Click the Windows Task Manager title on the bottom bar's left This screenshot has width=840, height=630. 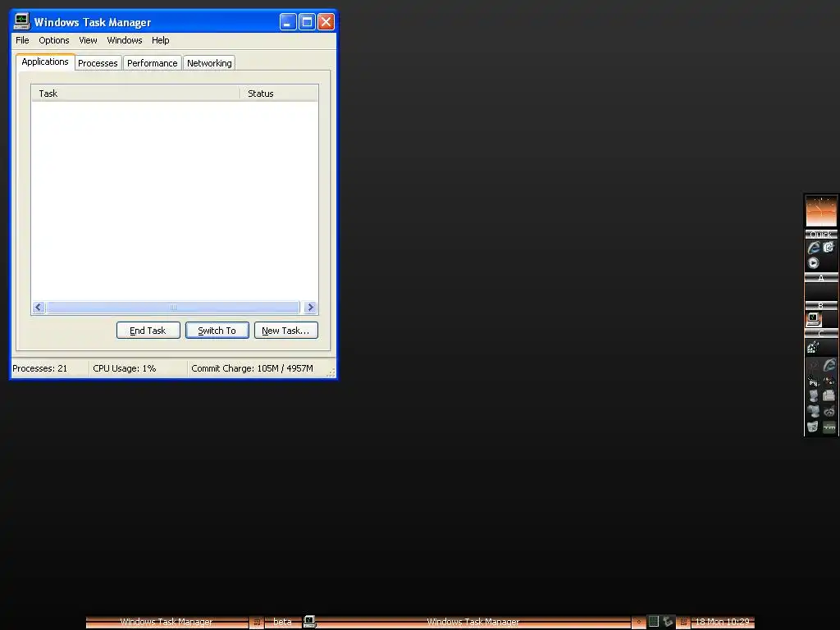click(167, 622)
